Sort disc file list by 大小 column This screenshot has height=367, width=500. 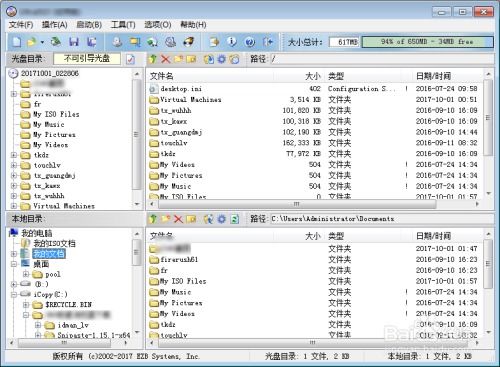click(298, 76)
